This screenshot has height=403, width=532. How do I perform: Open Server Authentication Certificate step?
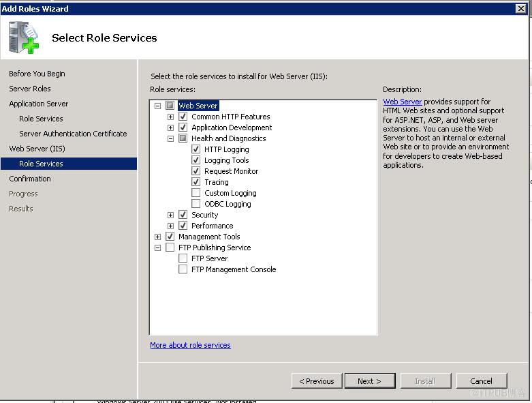[73, 134]
